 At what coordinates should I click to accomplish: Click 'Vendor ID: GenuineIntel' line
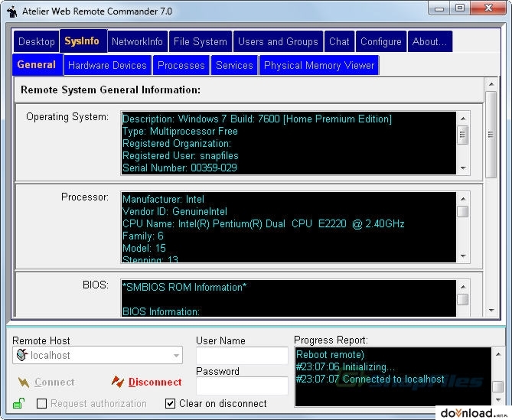pos(174,211)
